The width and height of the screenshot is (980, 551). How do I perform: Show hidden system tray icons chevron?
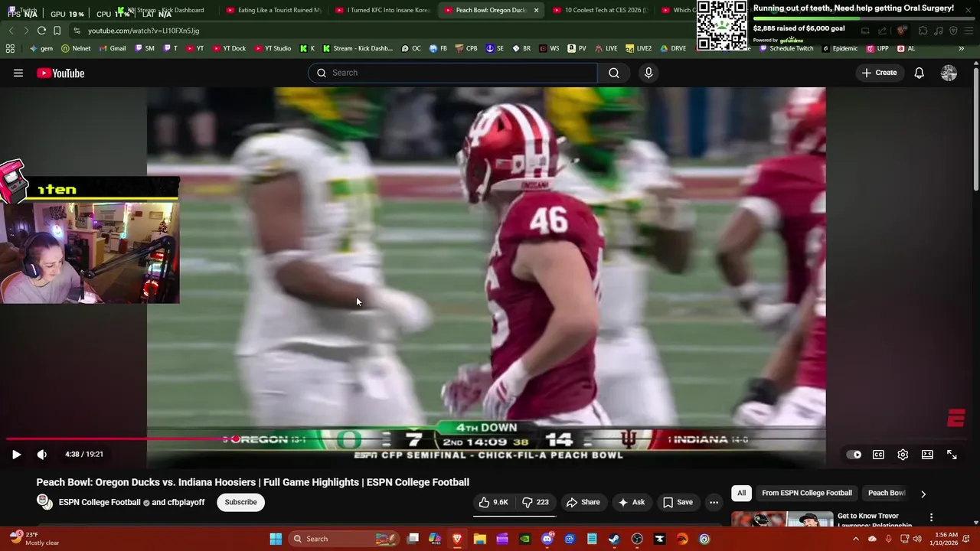(856, 539)
